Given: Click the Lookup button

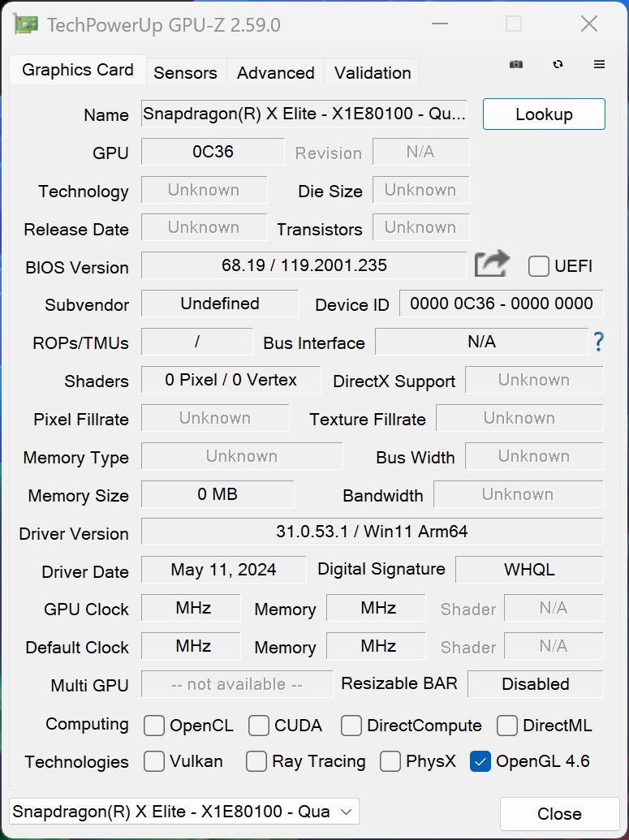Looking at the screenshot, I should point(544,114).
